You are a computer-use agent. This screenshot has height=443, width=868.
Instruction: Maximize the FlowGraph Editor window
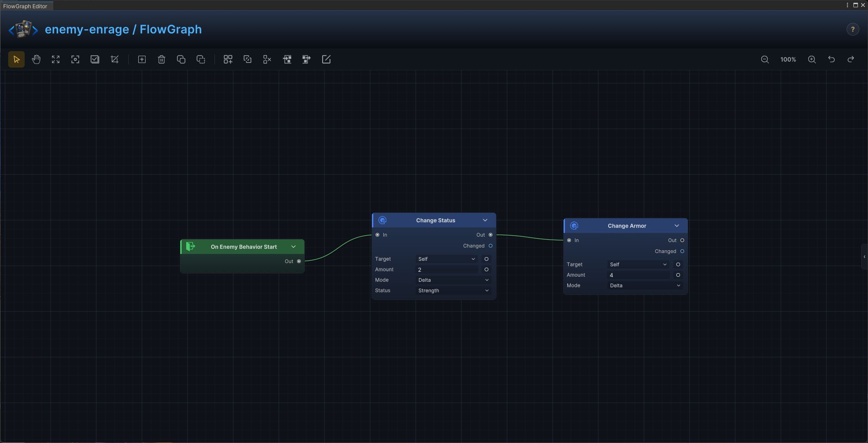856,5
